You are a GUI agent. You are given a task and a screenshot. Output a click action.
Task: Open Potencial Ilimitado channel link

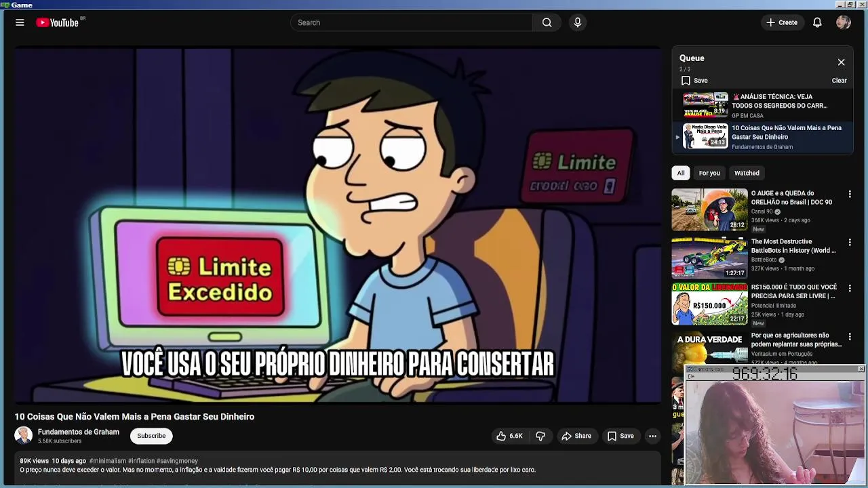[x=774, y=306]
